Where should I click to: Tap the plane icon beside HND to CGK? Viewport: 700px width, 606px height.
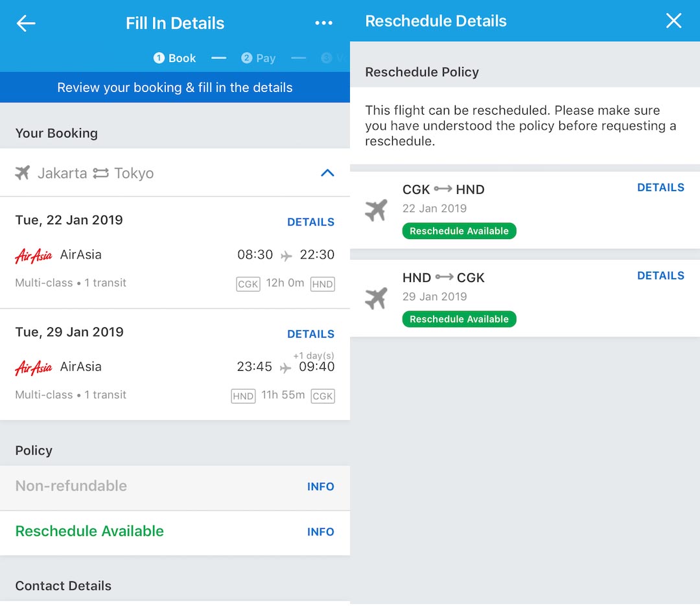[x=376, y=298]
